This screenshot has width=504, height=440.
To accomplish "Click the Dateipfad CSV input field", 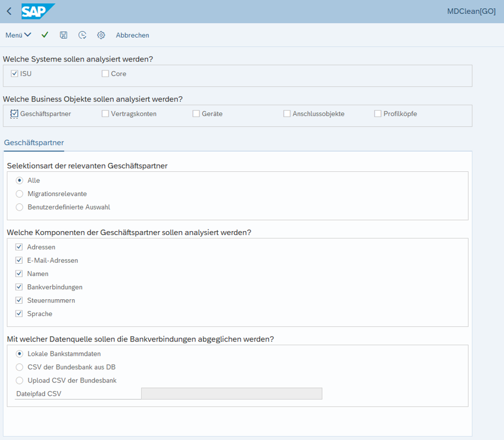I will 232,393.
